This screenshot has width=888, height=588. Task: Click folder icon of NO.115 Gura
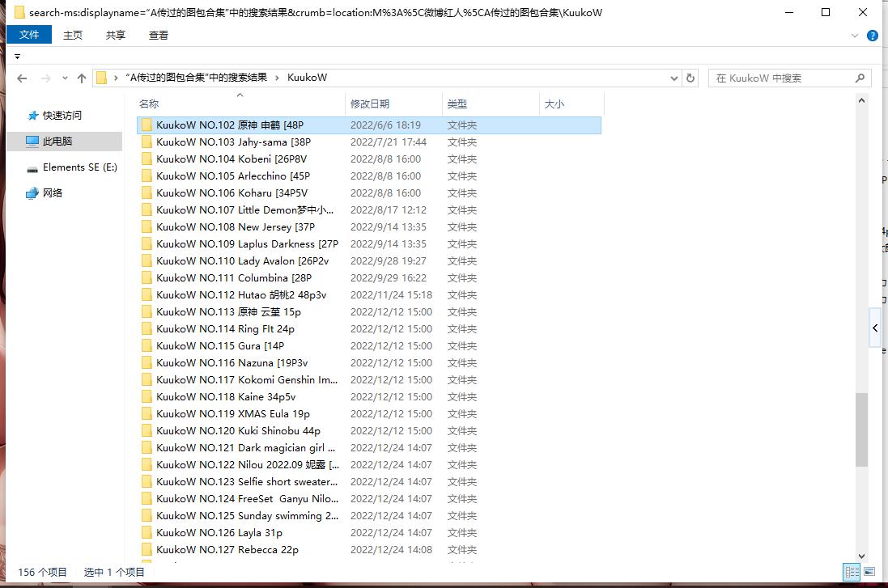147,346
